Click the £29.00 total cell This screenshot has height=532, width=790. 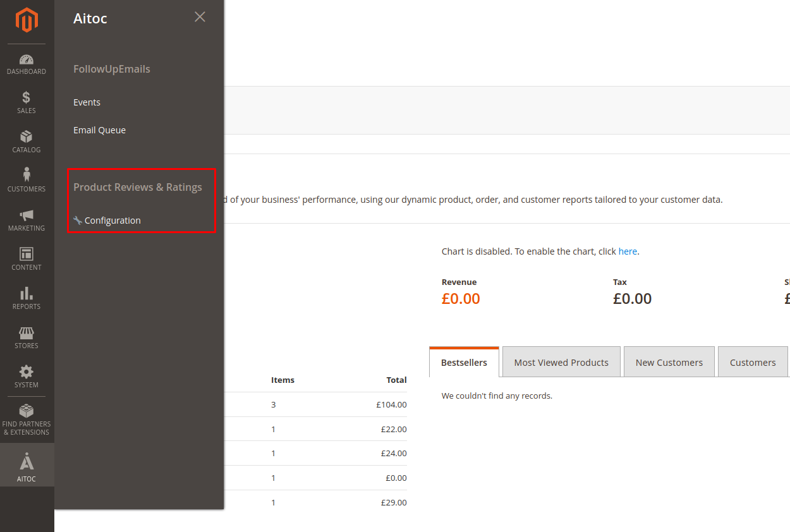[x=394, y=502]
